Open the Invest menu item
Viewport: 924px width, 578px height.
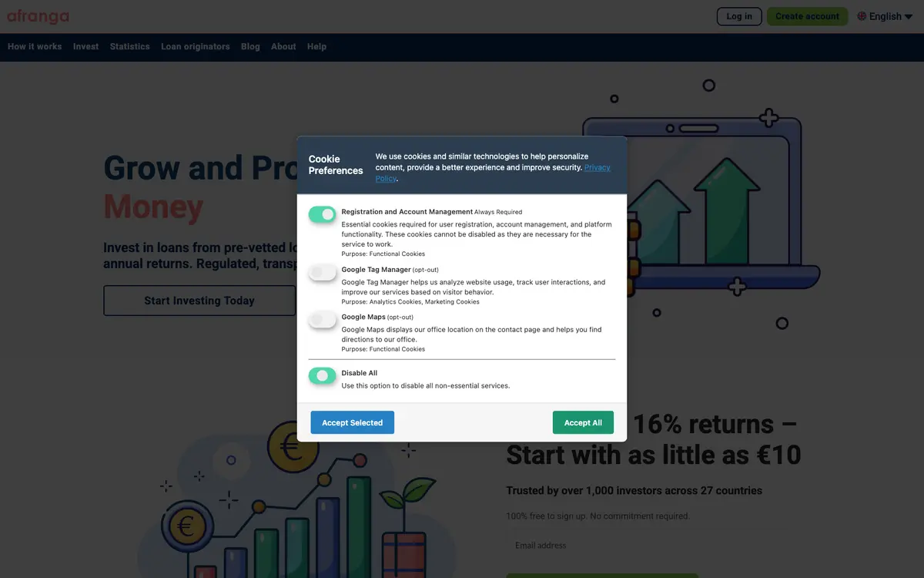[x=85, y=46]
